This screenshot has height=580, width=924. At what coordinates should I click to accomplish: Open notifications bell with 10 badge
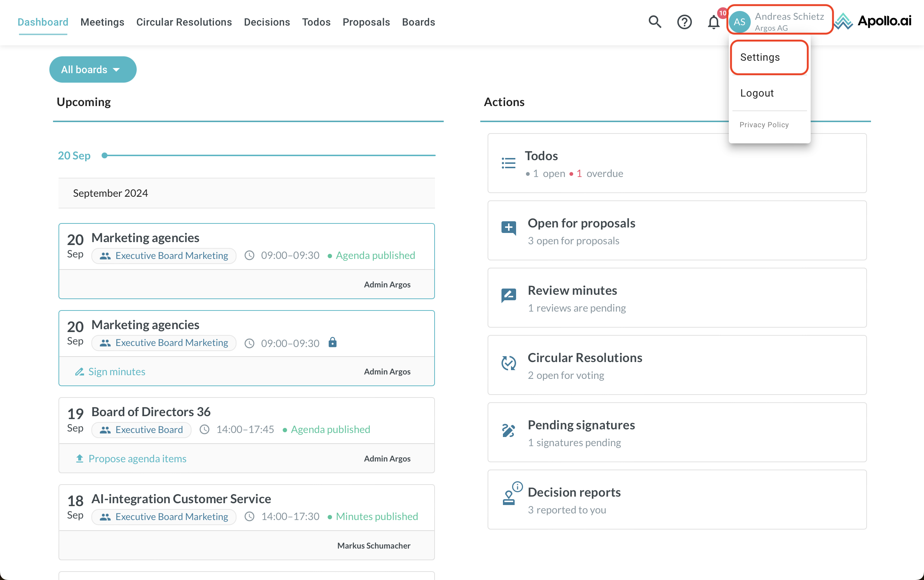point(713,22)
